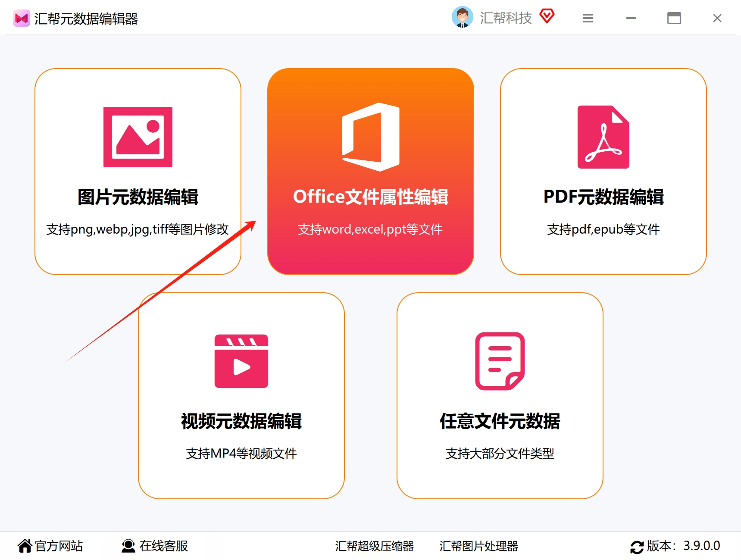Choose 视频元数据编辑 title text
This screenshot has width=741, height=560.
(241, 421)
